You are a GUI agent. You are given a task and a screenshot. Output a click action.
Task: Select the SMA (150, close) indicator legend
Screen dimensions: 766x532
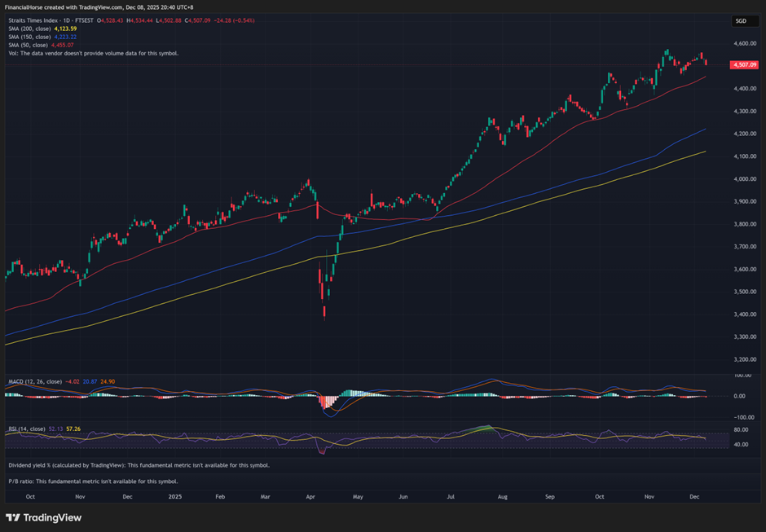coord(29,37)
